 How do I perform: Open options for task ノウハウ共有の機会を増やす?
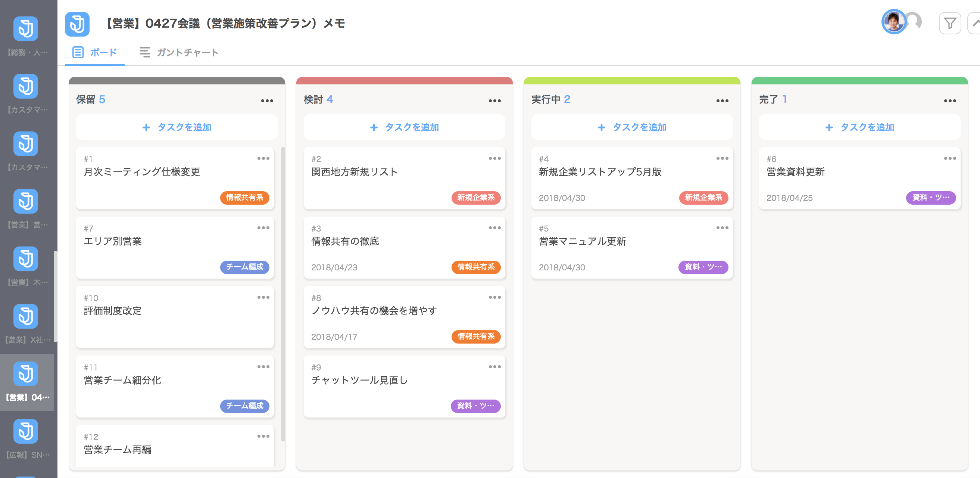[494, 297]
